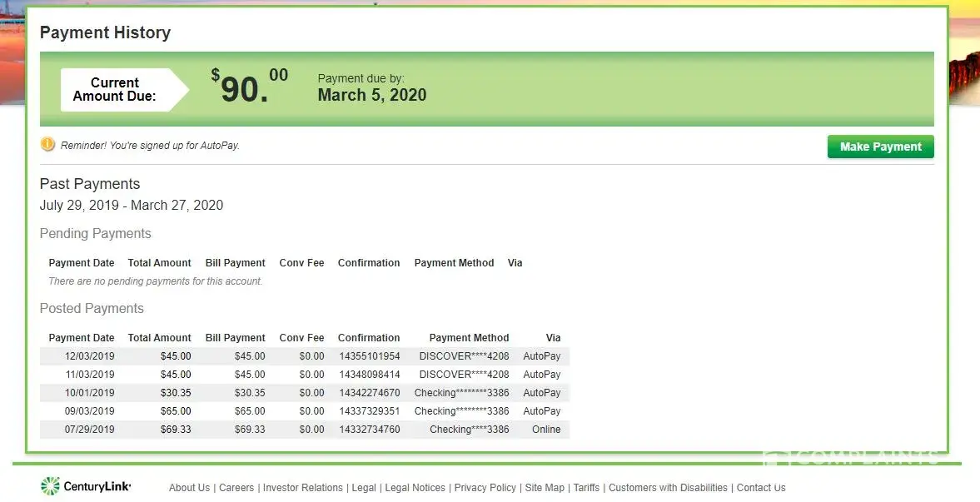Open the Careers footer link
The height and width of the screenshot is (502, 980).
click(236, 488)
